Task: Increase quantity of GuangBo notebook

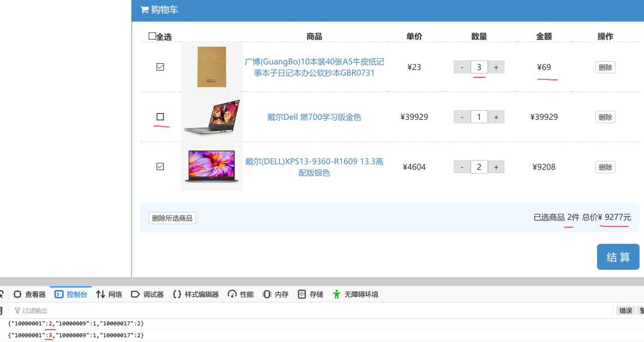Action: tap(496, 67)
